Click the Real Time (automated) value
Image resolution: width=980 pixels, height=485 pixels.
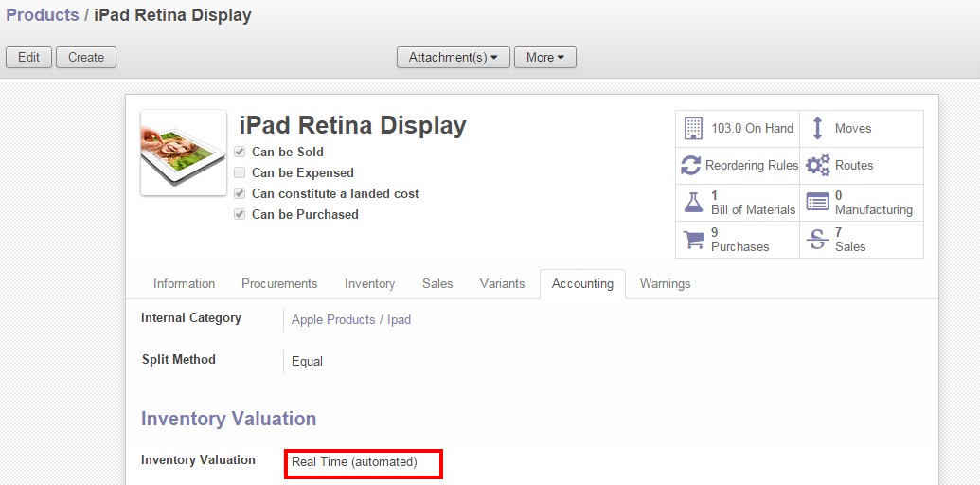coord(354,462)
